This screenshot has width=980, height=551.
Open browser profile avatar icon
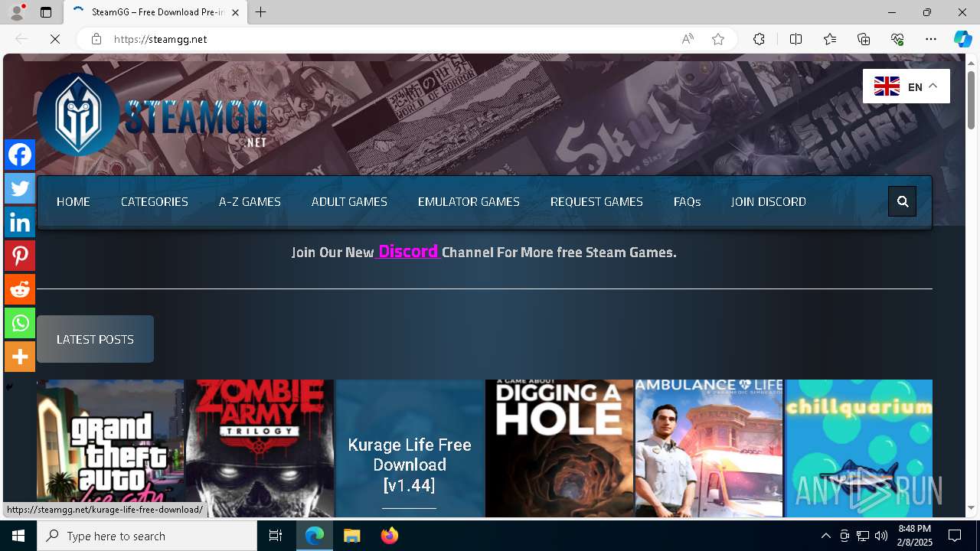coord(17,12)
